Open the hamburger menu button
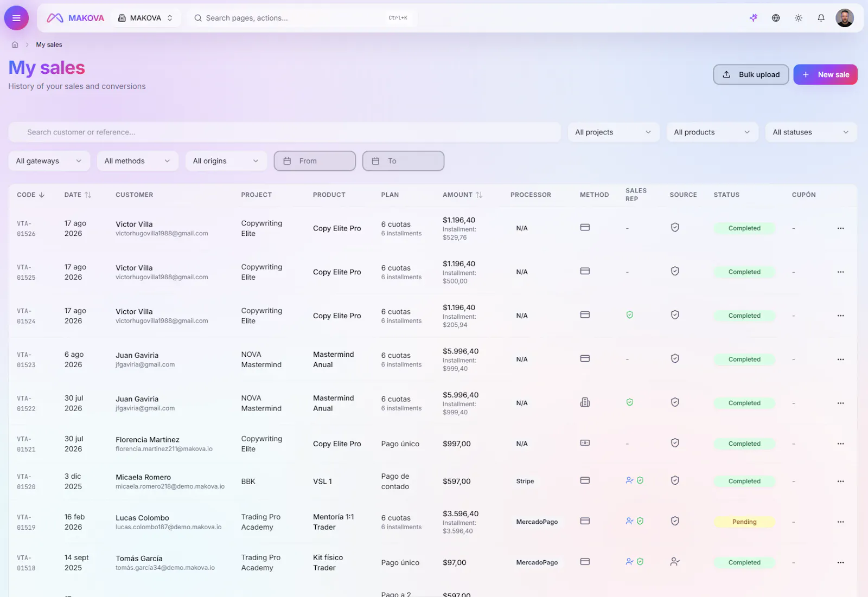 (x=16, y=18)
